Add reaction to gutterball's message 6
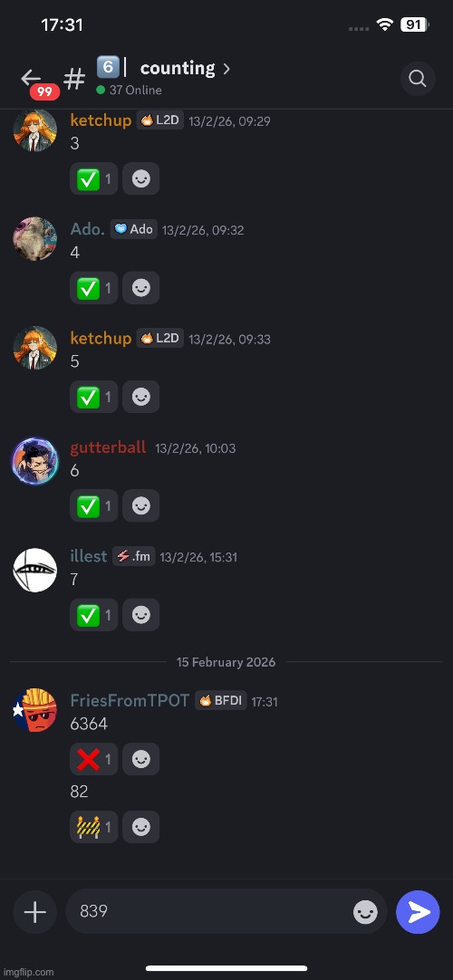This screenshot has width=453, height=980. pyautogui.click(x=141, y=505)
